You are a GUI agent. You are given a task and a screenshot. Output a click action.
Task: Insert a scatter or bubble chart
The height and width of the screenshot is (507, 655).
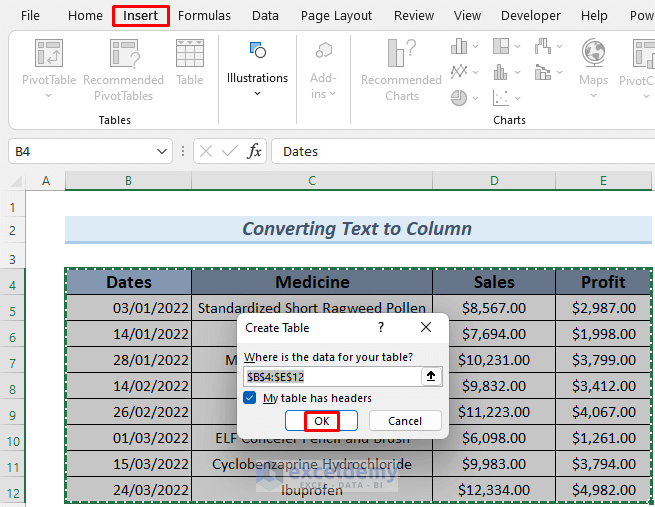(500, 98)
